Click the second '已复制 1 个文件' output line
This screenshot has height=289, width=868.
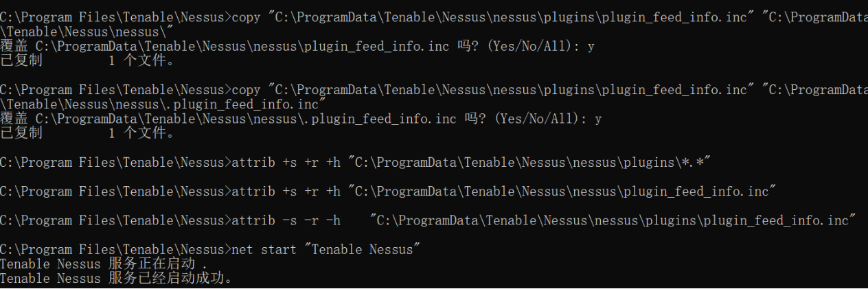(87, 134)
